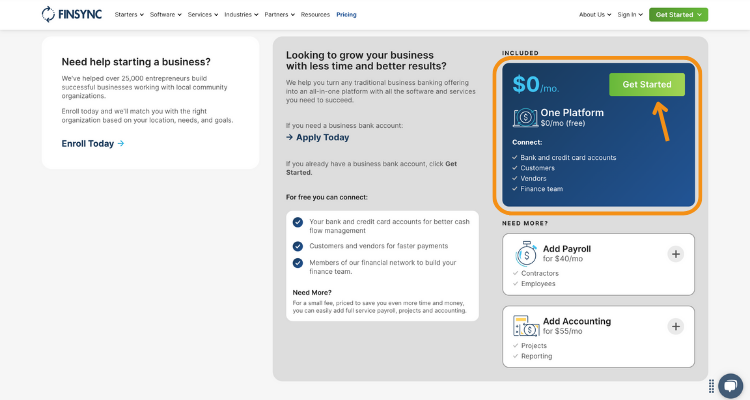Click the Add Accounting calculator icon
Viewport: 750px width, 400px height.
(526, 326)
